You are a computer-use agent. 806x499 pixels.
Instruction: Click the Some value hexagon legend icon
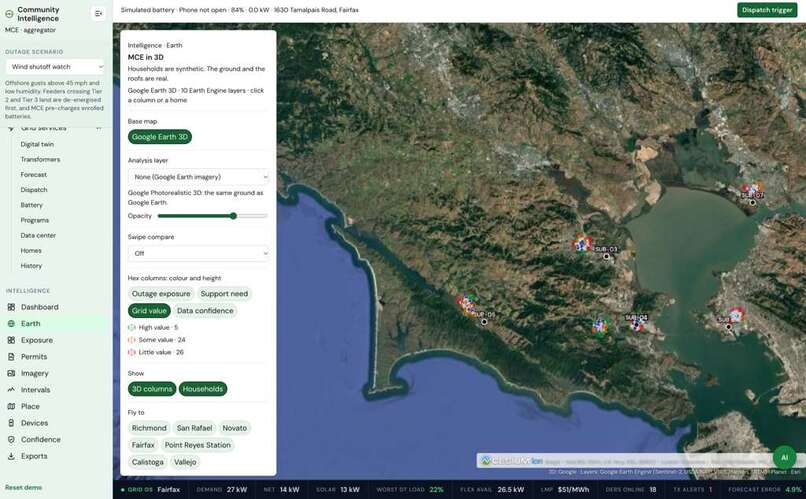pyautogui.click(x=132, y=340)
